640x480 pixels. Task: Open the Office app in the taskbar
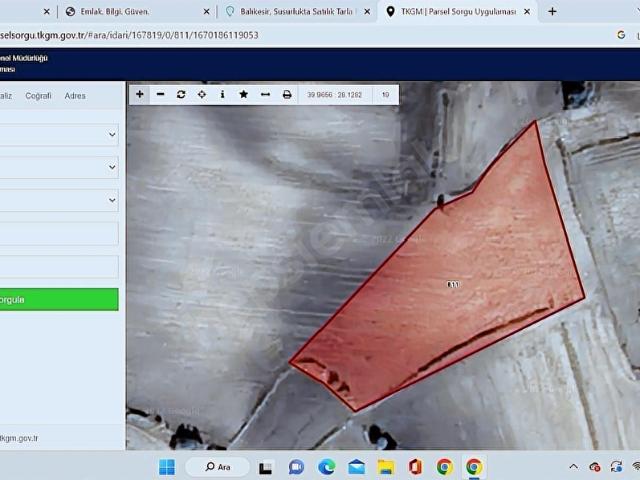point(415,467)
